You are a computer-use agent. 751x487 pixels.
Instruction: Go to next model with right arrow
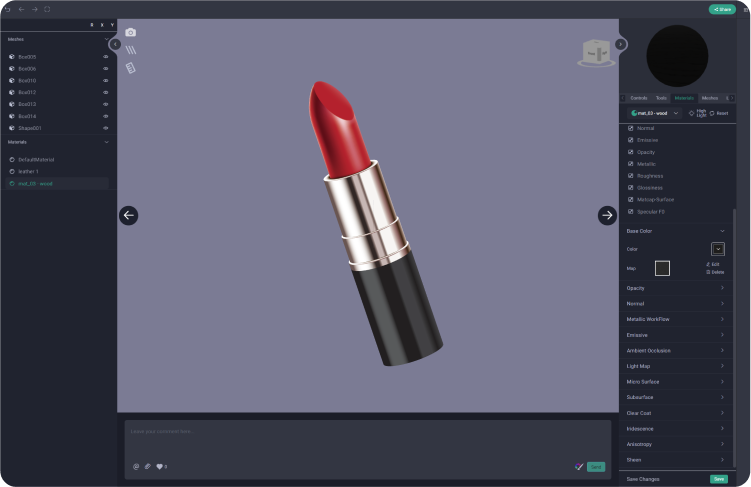607,215
